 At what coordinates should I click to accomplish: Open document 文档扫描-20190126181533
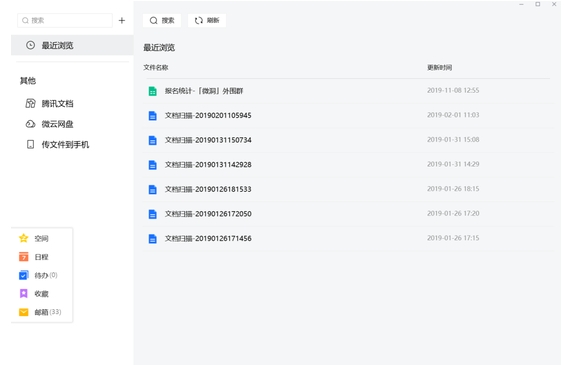pyautogui.click(x=346, y=189)
